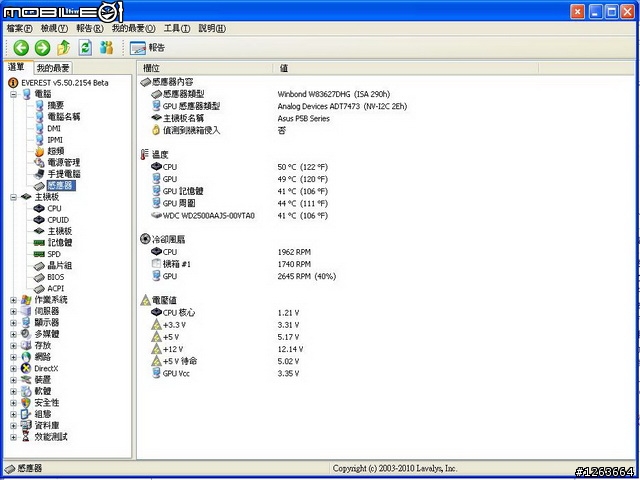Click the 電壓值 warning triangle icon
This screenshot has height=480, width=640.
pos(145,300)
